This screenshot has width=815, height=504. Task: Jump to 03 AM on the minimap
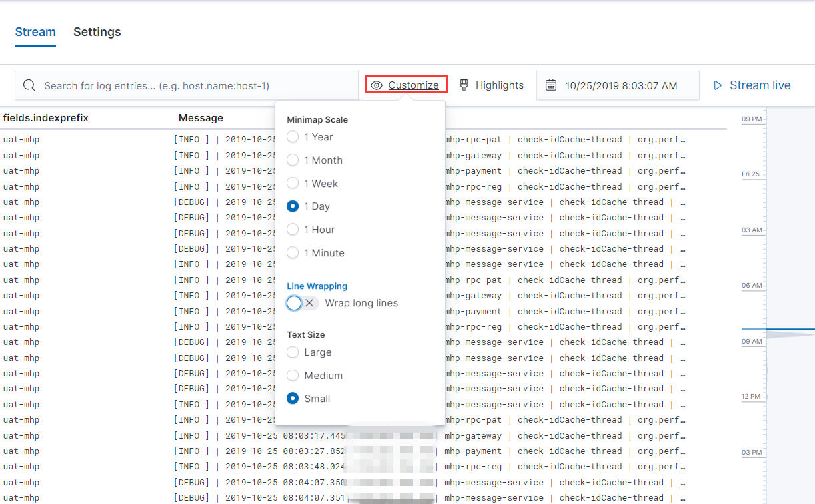tap(752, 230)
